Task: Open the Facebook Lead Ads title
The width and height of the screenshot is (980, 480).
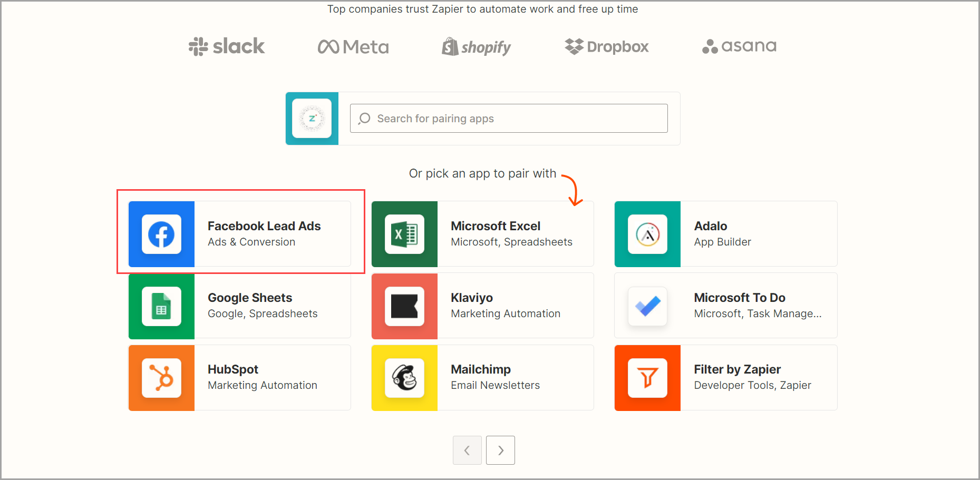Action: tap(264, 226)
